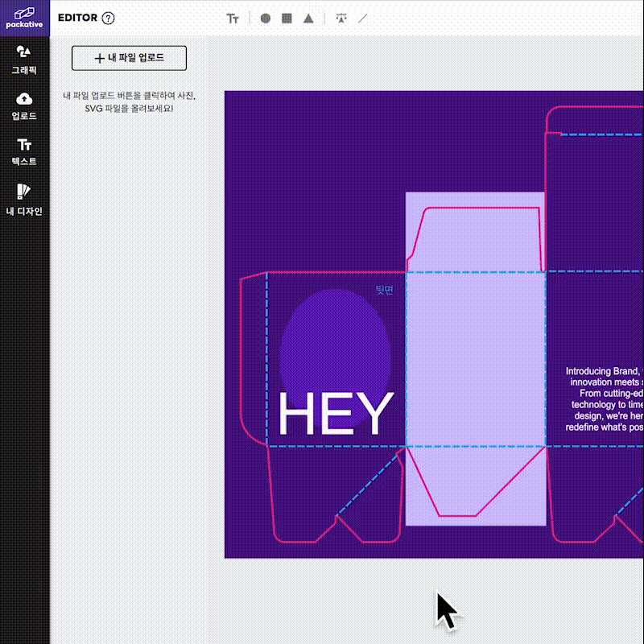The image size is (644, 644).
Task: Insert a square shape from the toolbar
Action: point(286,18)
